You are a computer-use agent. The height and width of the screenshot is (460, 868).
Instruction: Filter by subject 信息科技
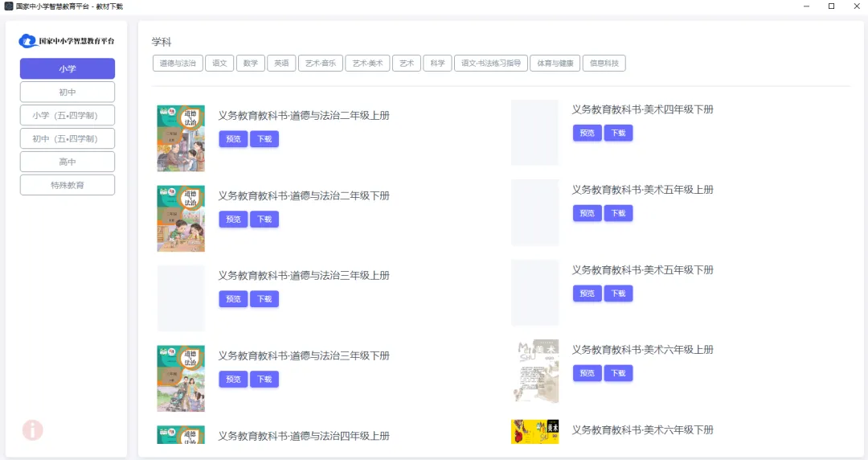pos(604,64)
